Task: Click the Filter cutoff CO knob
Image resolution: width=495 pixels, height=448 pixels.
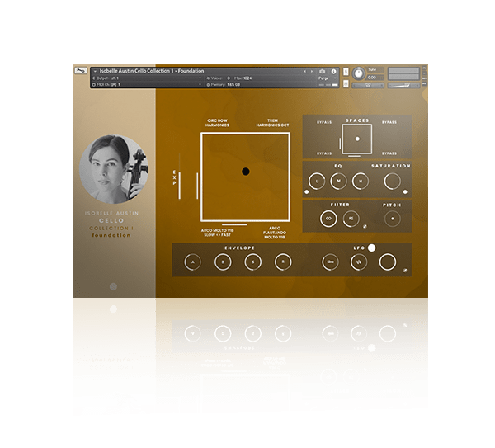Action: click(x=328, y=219)
